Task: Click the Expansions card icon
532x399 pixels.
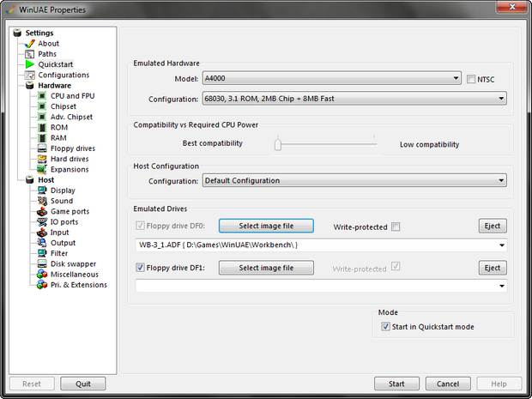Action: tap(42, 169)
